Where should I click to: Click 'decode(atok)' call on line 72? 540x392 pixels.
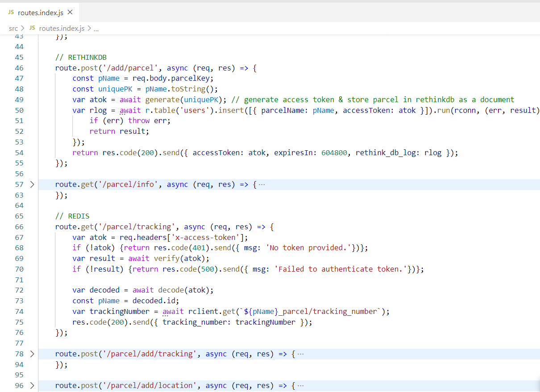point(183,290)
